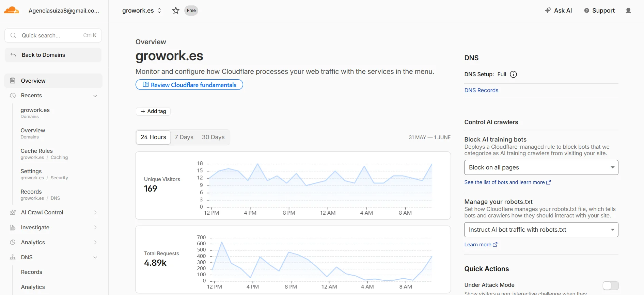Collapse the DNS sidebar section chevron
This screenshot has height=295, width=644.
click(95, 257)
